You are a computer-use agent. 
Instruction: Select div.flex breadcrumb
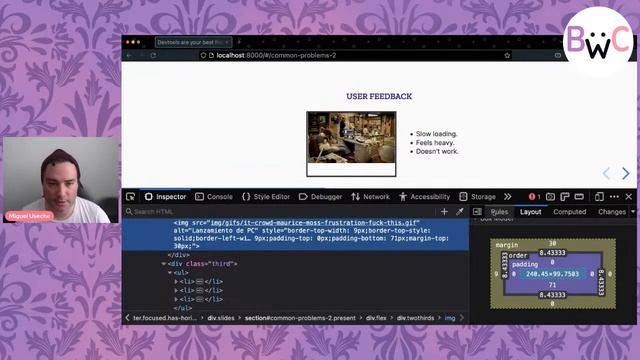[376, 318]
